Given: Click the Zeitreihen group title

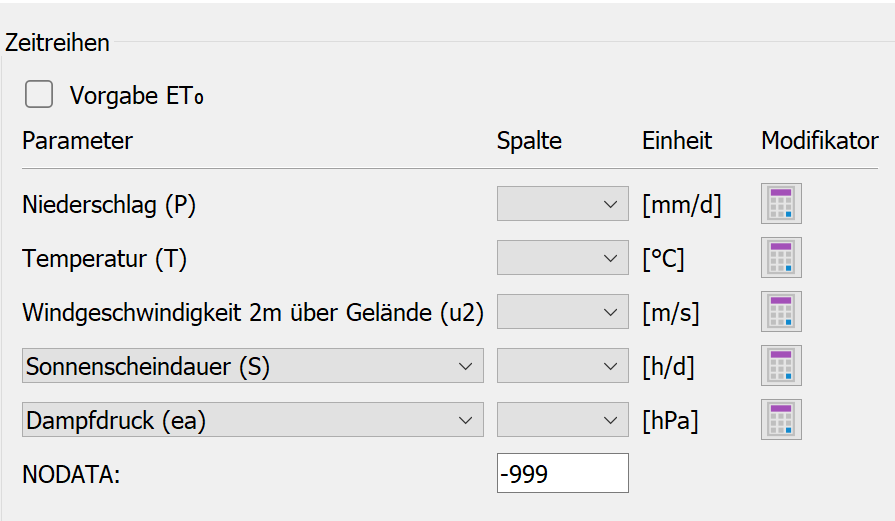Looking at the screenshot, I should 57,43.
